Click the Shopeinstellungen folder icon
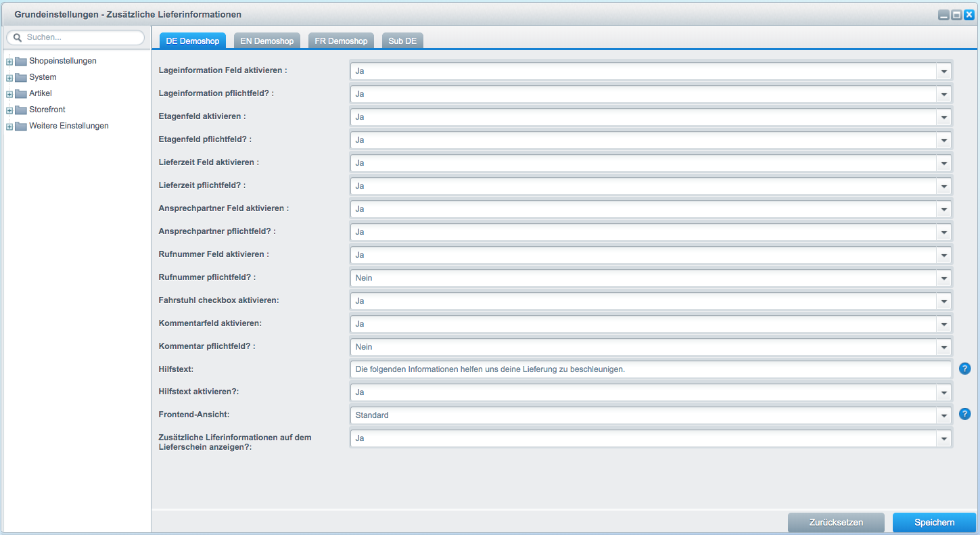 [x=20, y=61]
